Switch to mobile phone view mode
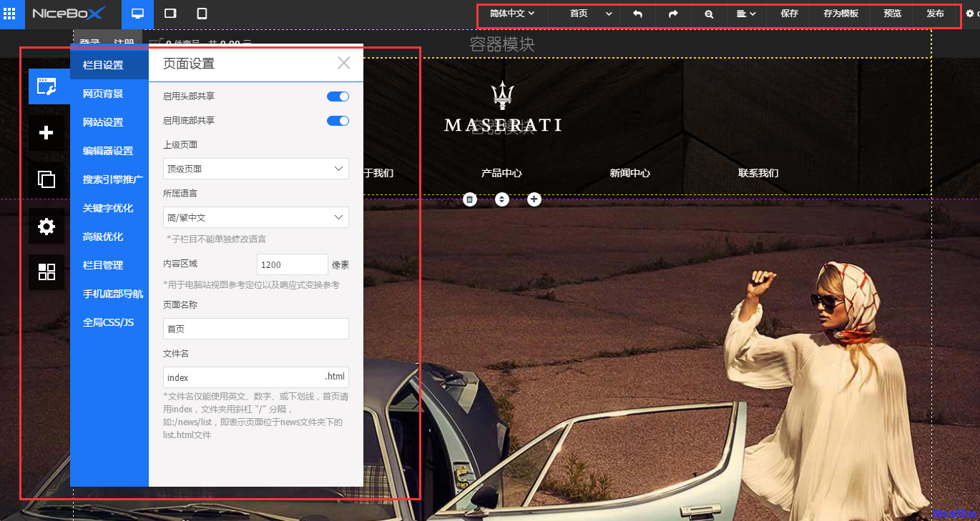Viewport: 980px width, 521px height. 202,14
